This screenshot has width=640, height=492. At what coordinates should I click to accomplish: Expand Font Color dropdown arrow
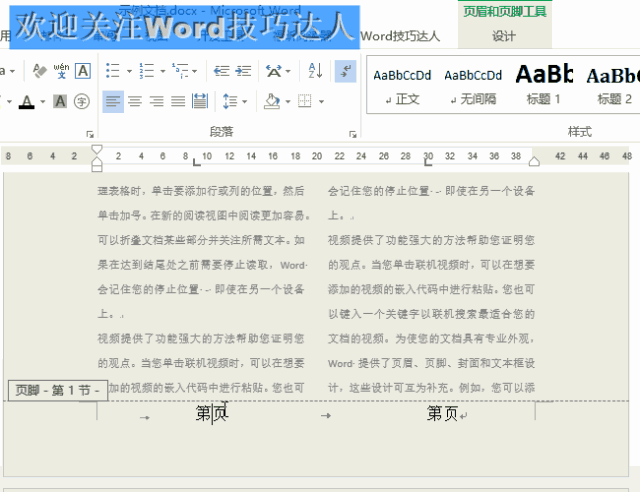42,102
